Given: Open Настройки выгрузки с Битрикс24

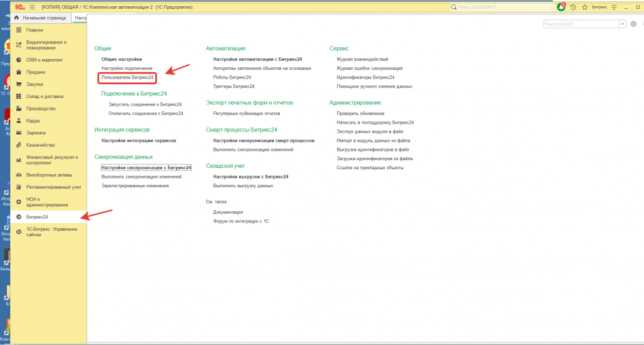Looking at the screenshot, I should [x=250, y=177].
